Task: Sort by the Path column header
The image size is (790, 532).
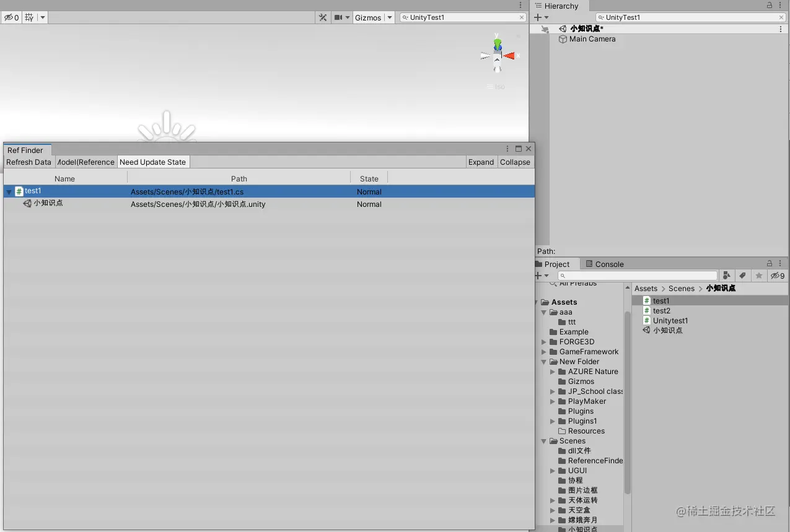Action: click(239, 178)
